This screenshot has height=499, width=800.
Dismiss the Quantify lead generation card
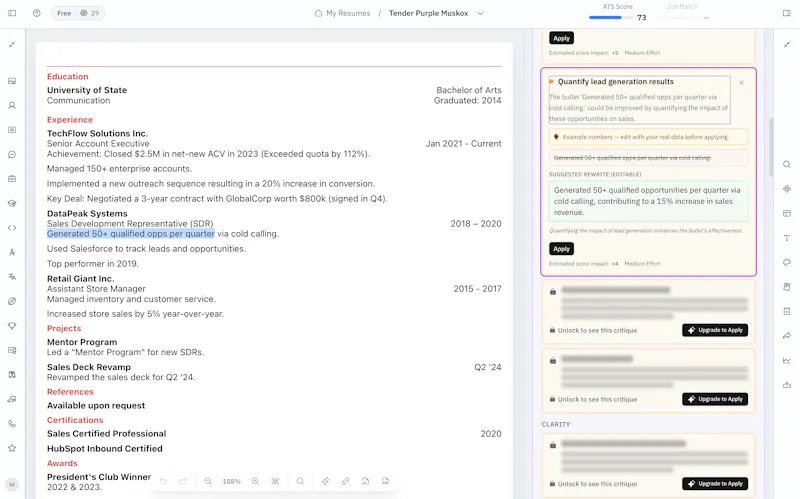click(x=741, y=83)
